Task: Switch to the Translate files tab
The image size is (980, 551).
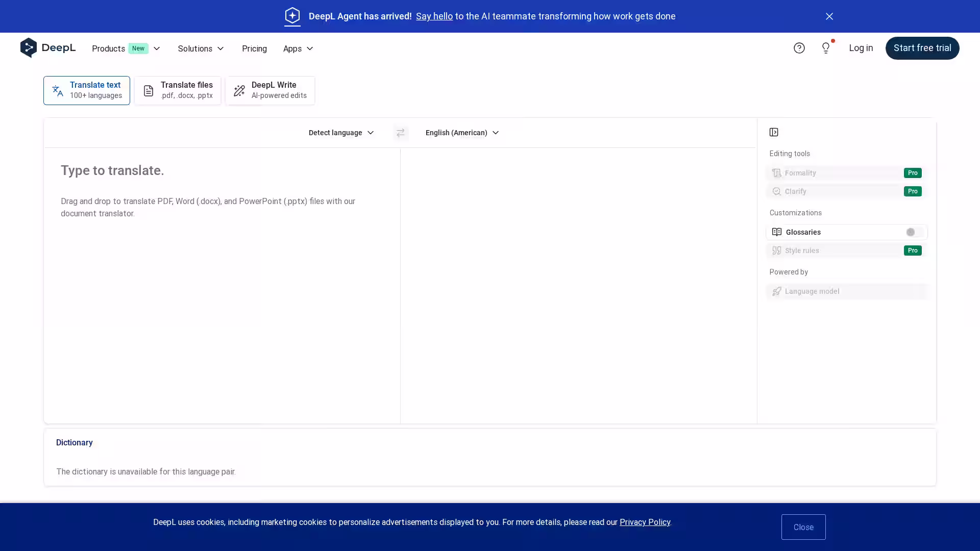Action: coord(178,90)
